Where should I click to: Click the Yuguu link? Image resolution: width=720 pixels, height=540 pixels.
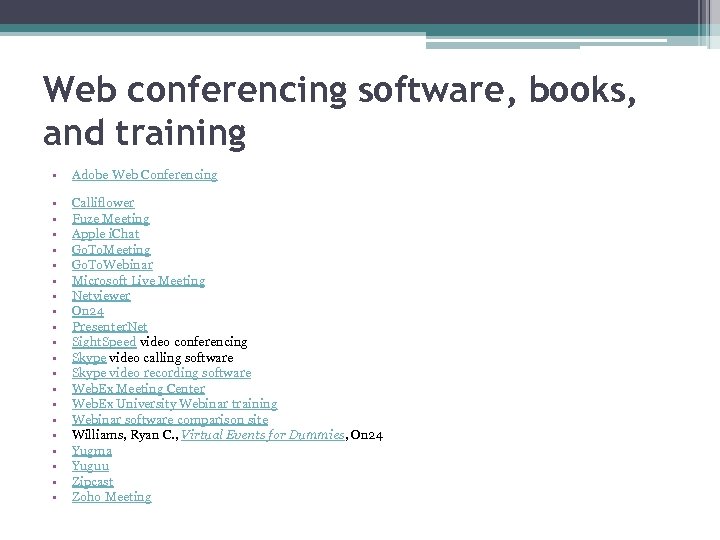[90, 466]
